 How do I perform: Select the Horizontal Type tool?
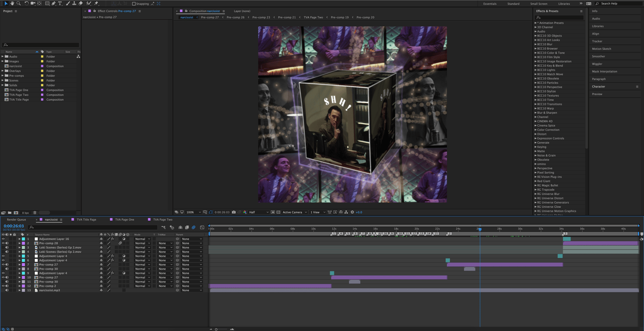pyautogui.click(x=60, y=3)
